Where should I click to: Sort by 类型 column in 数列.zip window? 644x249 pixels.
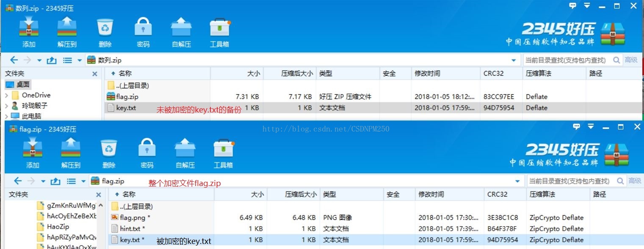coord(348,74)
